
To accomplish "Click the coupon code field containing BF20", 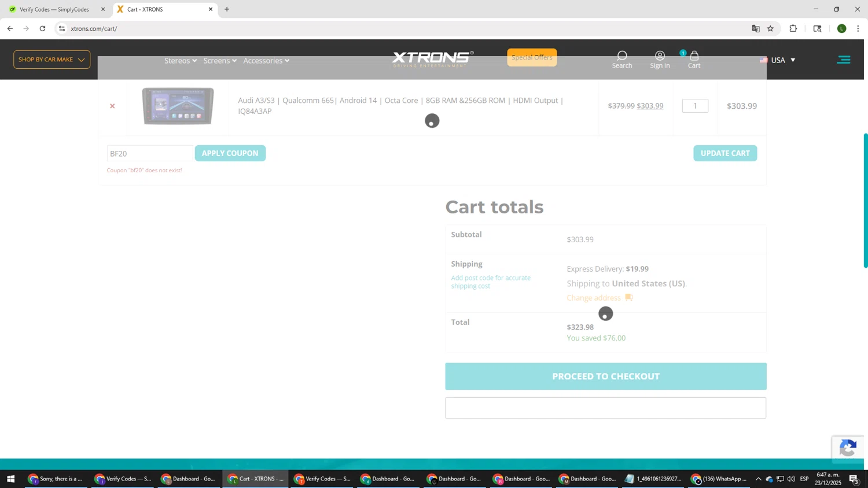I will pos(150,153).
